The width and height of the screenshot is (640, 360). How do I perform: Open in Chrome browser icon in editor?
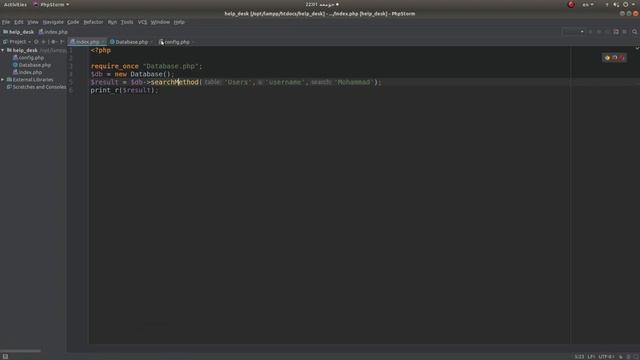pyautogui.click(x=607, y=58)
